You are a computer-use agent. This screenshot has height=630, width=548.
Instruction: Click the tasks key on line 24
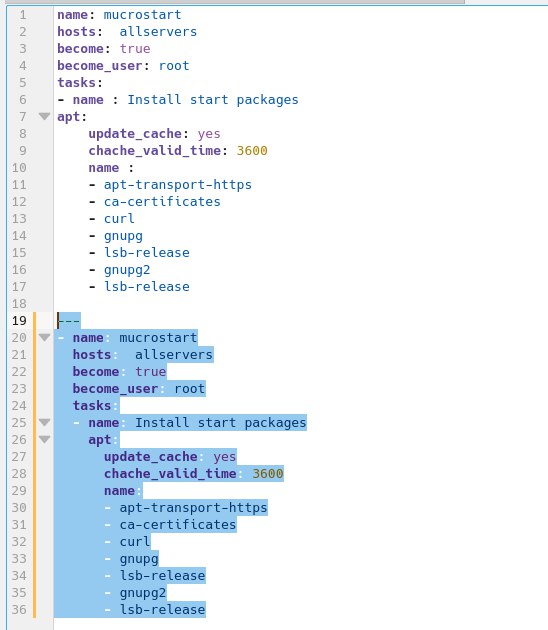92,405
